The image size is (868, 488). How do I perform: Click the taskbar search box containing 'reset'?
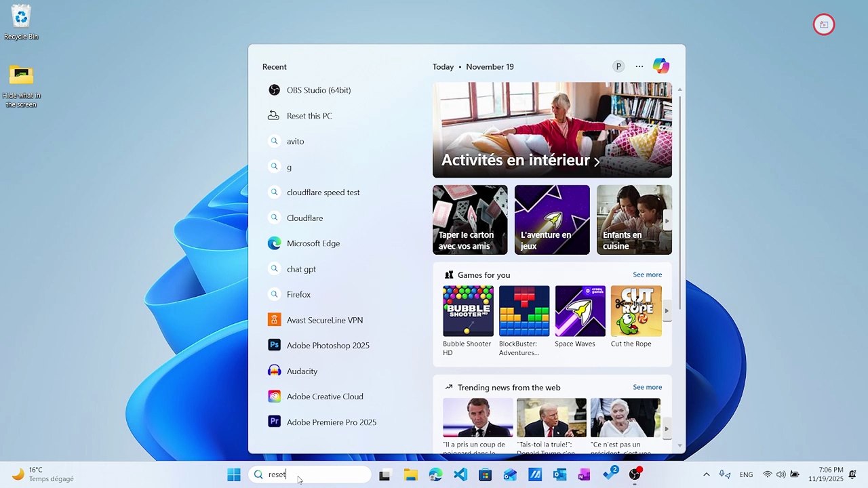click(x=310, y=474)
